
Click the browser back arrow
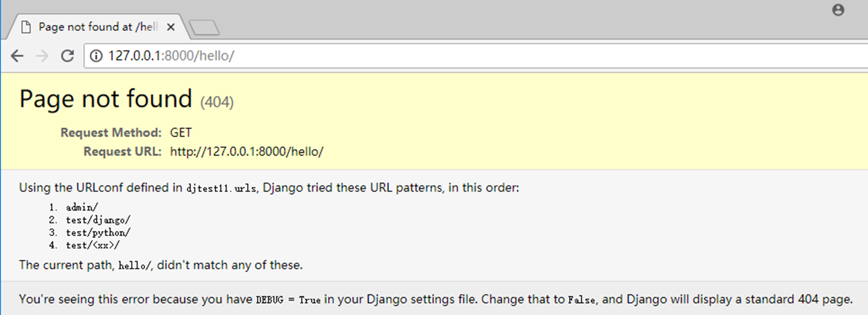click(x=17, y=56)
